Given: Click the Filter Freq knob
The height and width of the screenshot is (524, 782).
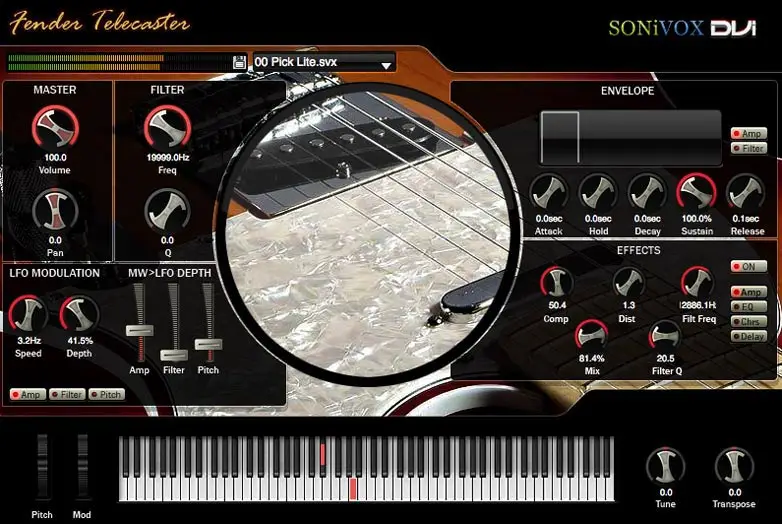Looking at the screenshot, I should click(x=168, y=127).
